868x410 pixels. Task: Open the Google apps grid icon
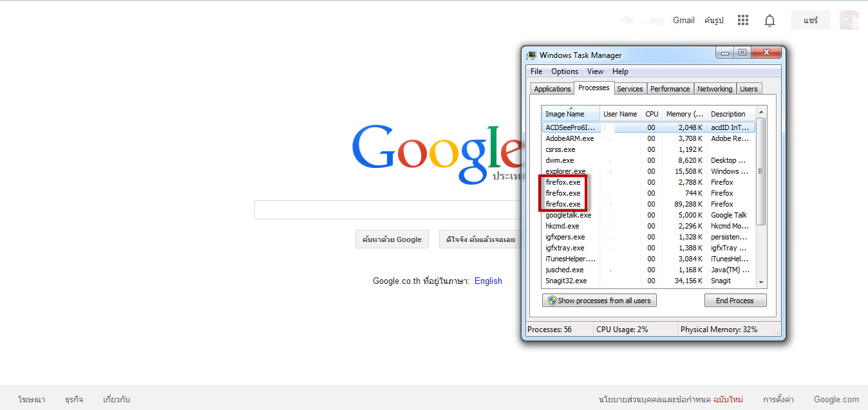tap(743, 21)
